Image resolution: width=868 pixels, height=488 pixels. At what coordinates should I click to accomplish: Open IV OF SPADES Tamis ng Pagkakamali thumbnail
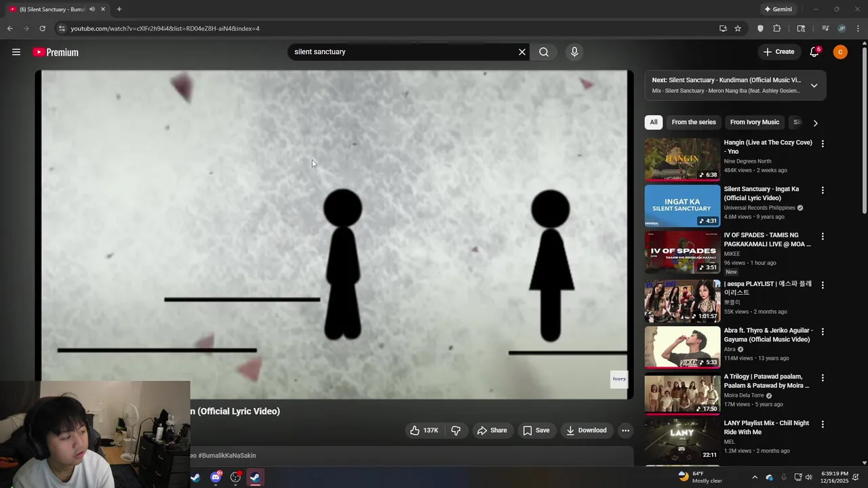(x=682, y=252)
